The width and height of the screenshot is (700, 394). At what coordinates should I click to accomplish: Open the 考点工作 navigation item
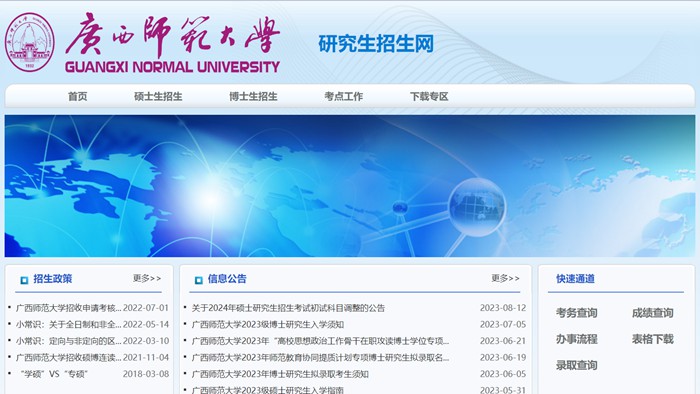tap(344, 96)
